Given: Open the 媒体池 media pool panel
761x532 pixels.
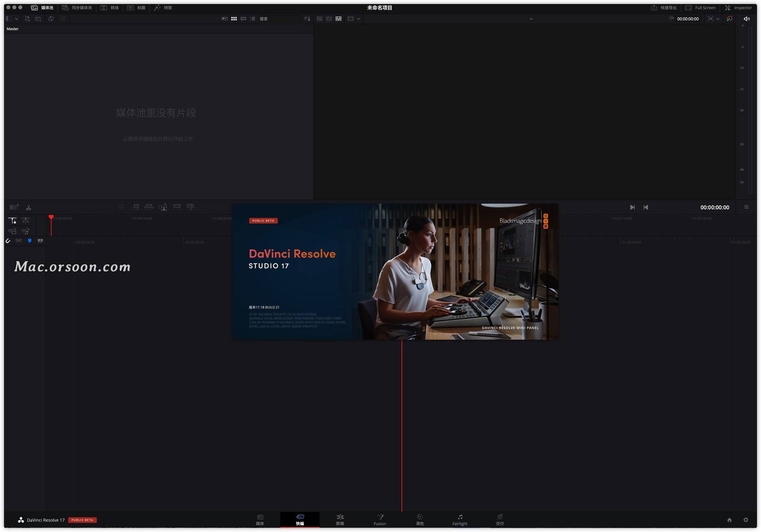Looking at the screenshot, I should pyautogui.click(x=42, y=8).
